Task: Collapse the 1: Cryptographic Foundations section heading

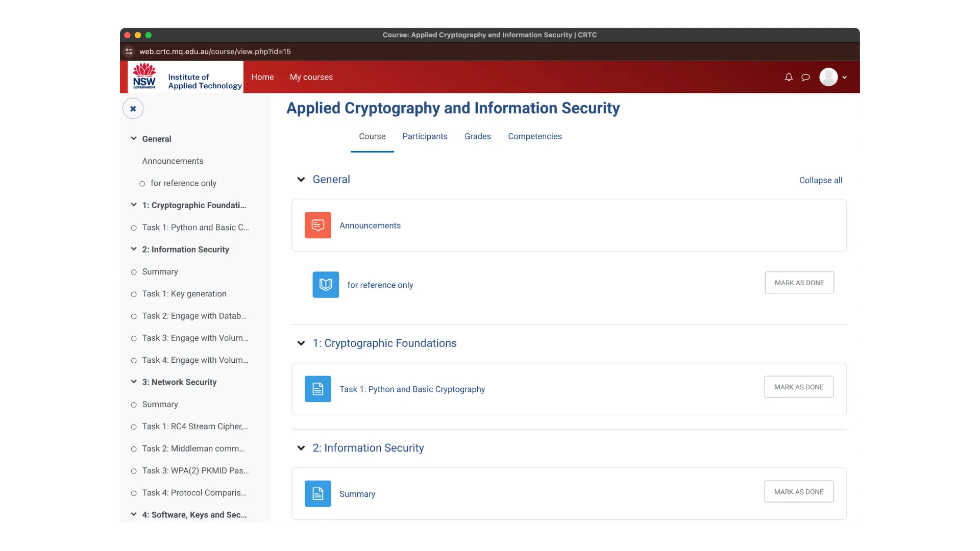Action: click(x=301, y=343)
